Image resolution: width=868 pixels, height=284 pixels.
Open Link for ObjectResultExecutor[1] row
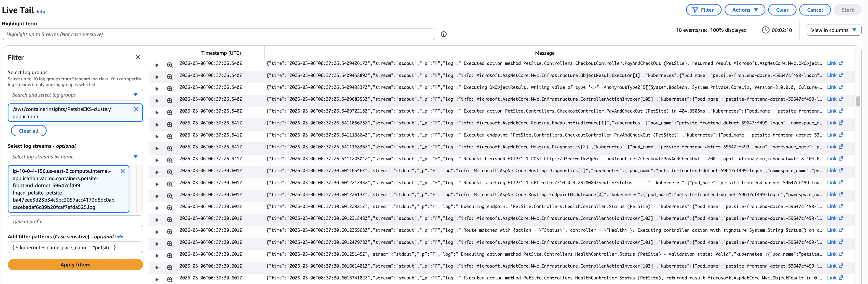coord(835,75)
